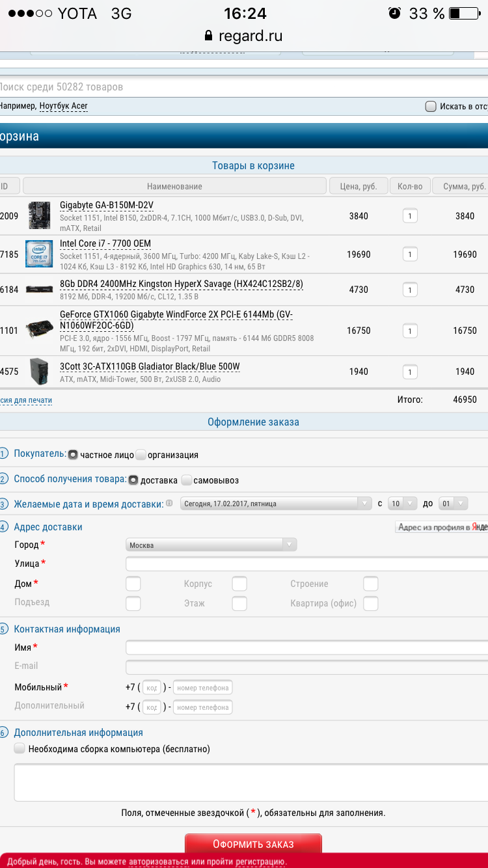Image resolution: width=488 pixels, height=868 pixels.
Task: Open delivery end hour dropdown showing 01
Action: 454,503
